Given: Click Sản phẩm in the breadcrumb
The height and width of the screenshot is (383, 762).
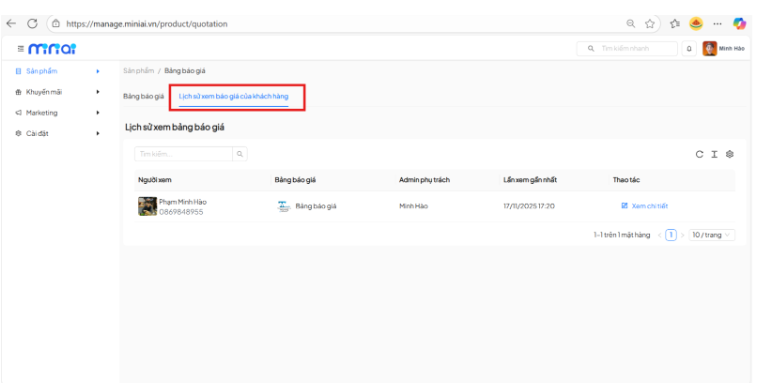Looking at the screenshot, I should pos(139,71).
